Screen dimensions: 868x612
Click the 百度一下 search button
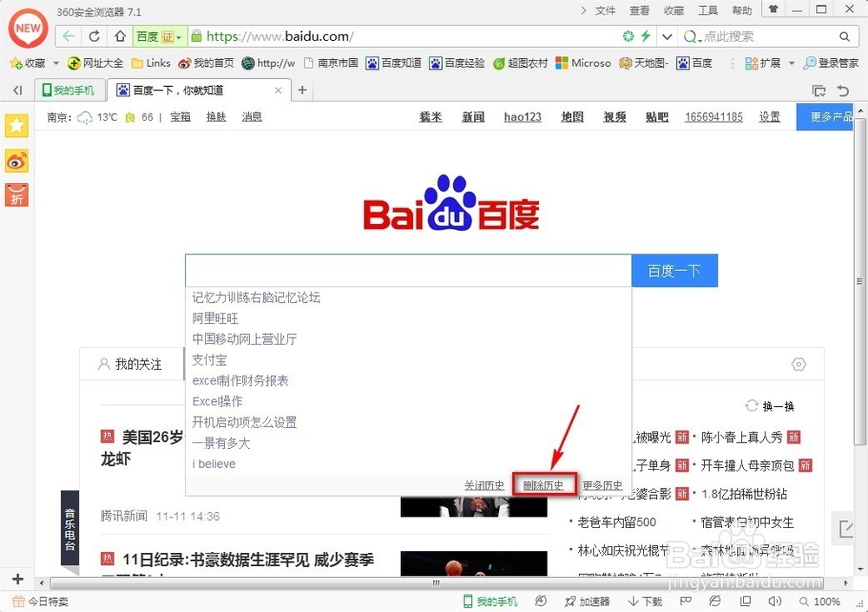pyautogui.click(x=674, y=271)
